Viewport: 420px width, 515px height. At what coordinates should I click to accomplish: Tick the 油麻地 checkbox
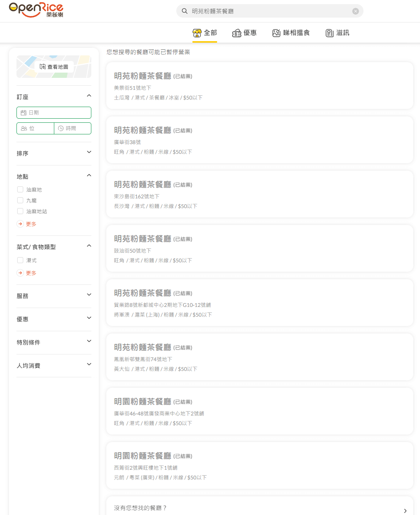[x=20, y=190]
